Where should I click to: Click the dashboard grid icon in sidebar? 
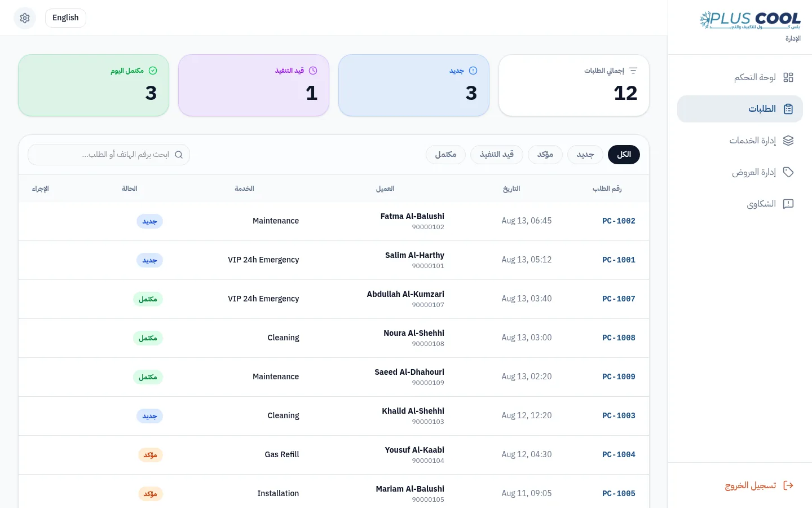[x=788, y=77]
